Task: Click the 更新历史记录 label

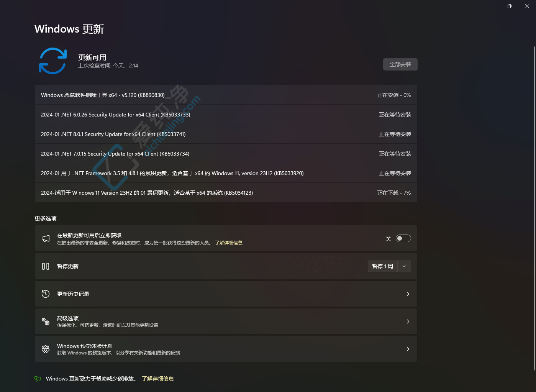Action: [x=73, y=294]
